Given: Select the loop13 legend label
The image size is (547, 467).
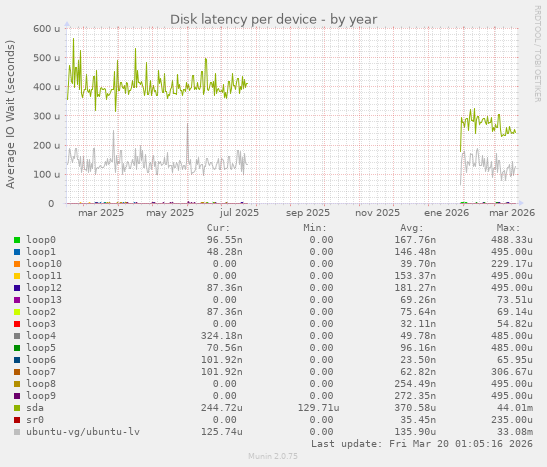Looking at the screenshot, I should 44,300.
